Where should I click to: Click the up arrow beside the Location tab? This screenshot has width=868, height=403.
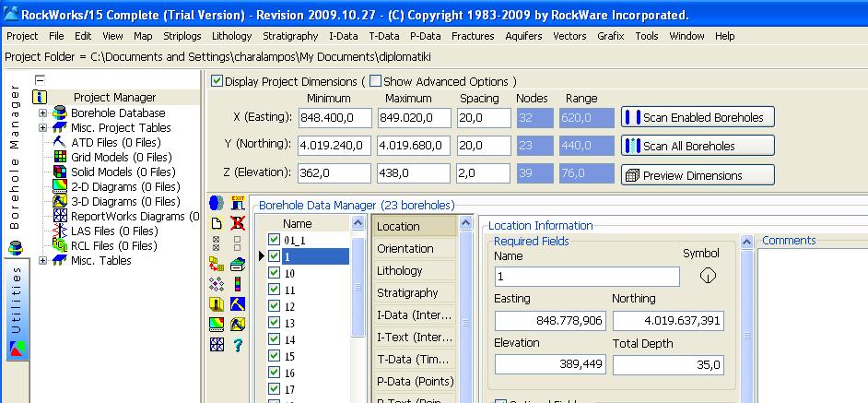tap(466, 223)
